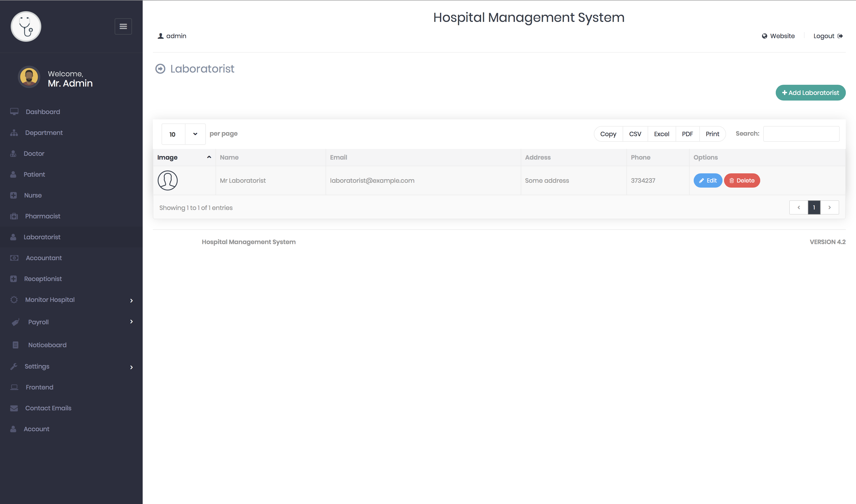Expand the Monitor Hospital submenu arrow
The width and height of the screenshot is (856, 504).
coord(131,301)
